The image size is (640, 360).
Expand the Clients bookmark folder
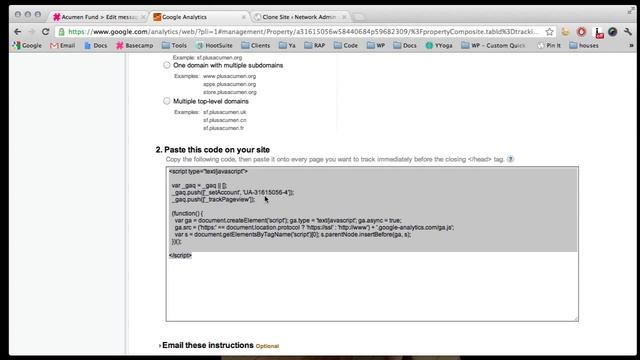pos(256,45)
